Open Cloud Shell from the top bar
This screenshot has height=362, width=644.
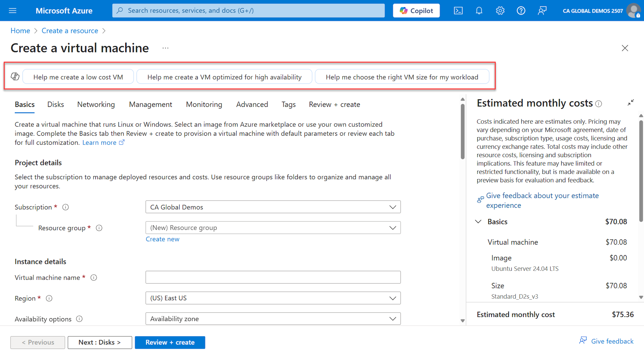(x=458, y=11)
